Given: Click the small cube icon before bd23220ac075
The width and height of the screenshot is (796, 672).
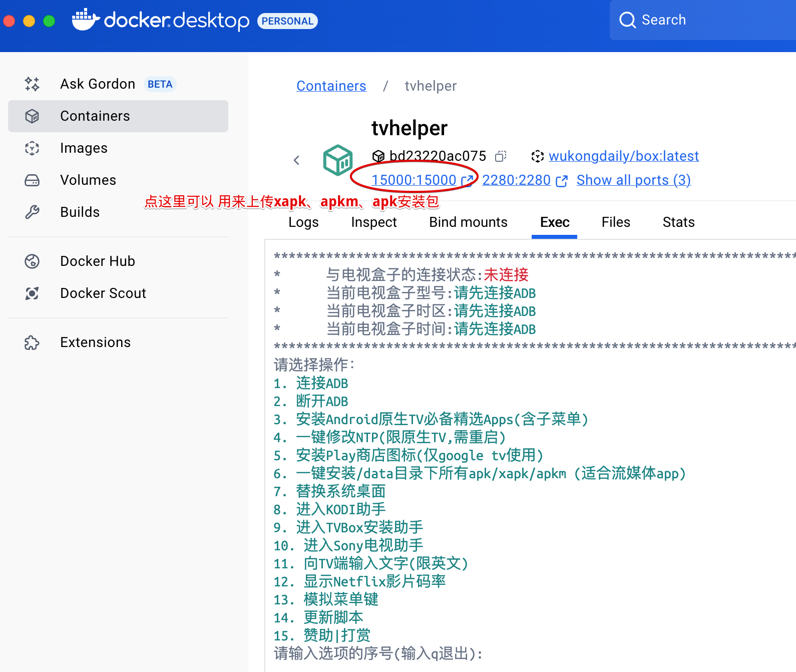Looking at the screenshot, I should (378, 156).
